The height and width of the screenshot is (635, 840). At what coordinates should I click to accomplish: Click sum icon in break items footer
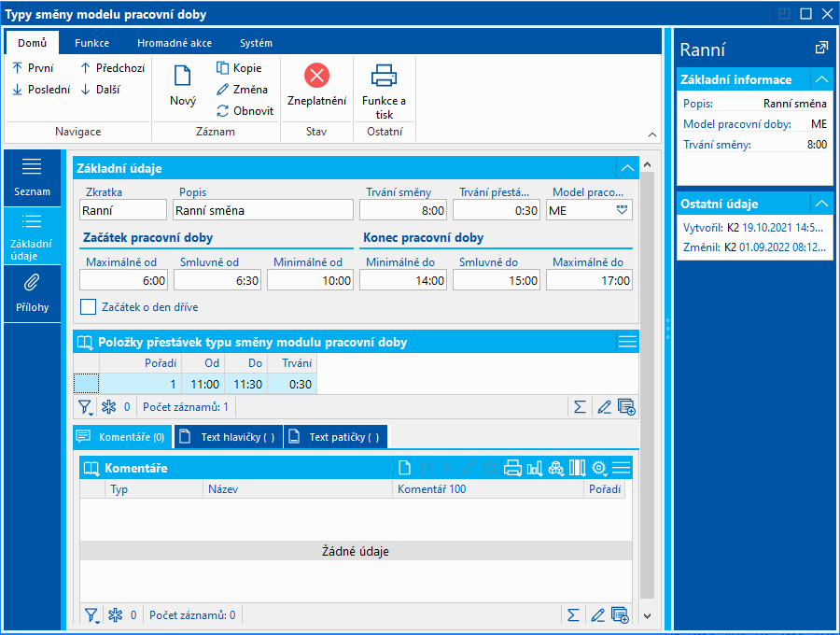coord(580,407)
